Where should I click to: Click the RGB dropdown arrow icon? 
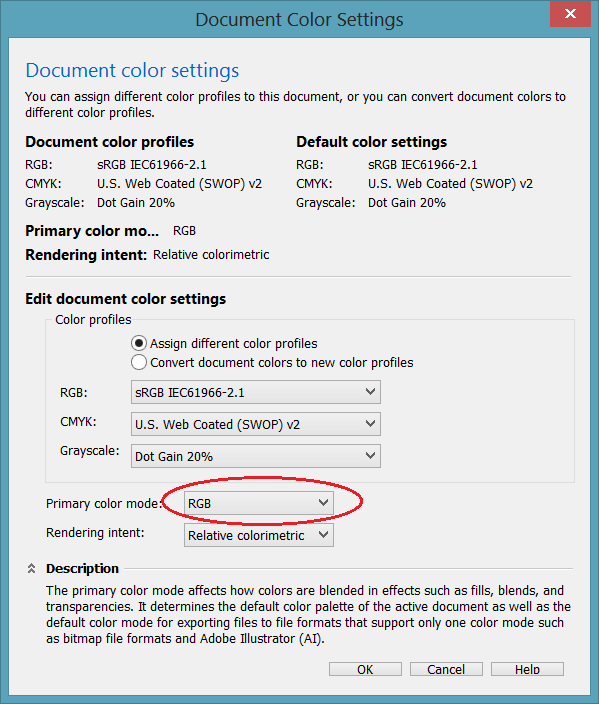370,392
